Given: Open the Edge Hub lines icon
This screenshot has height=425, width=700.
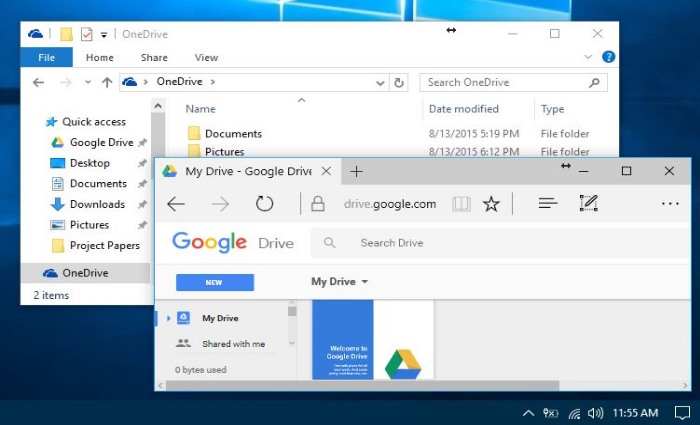Looking at the screenshot, I should click(547, 204).
